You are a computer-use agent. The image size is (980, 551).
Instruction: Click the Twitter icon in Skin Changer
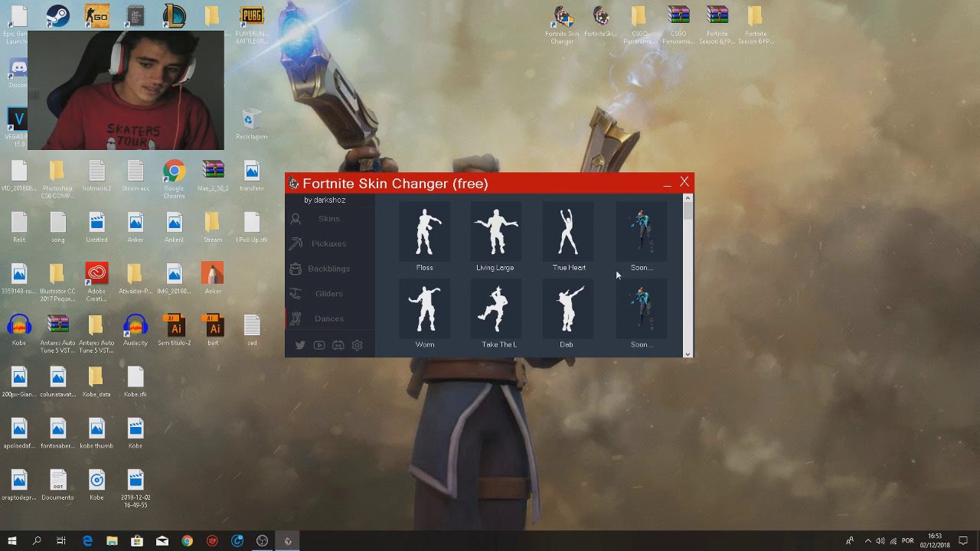[300, 345]
